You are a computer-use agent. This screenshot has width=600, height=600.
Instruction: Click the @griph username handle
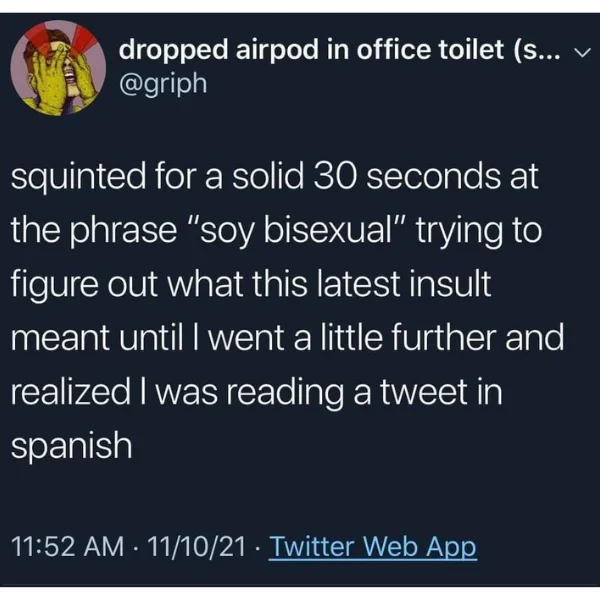[x=163, y=84]
